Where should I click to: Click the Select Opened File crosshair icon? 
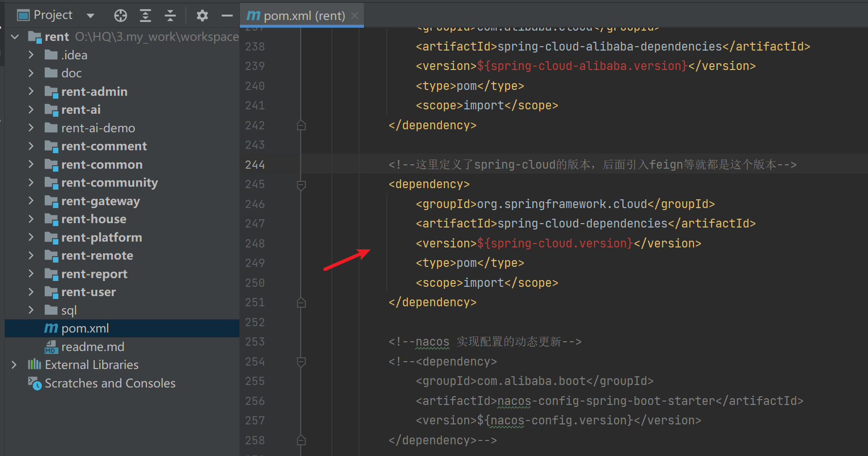click(120, 15)
